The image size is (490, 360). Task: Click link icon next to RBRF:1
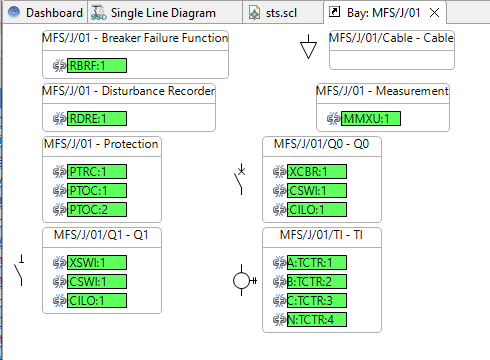[x=60, y=65]
